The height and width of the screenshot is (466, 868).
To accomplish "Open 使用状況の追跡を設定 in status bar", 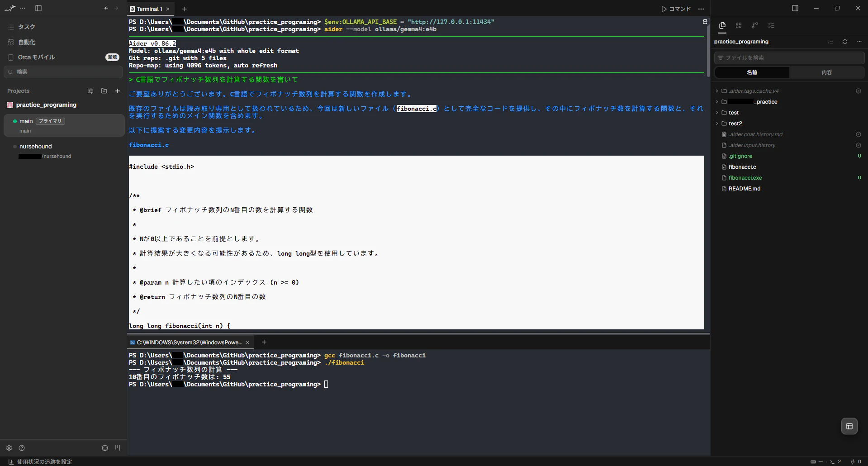I will pos(40,461).
